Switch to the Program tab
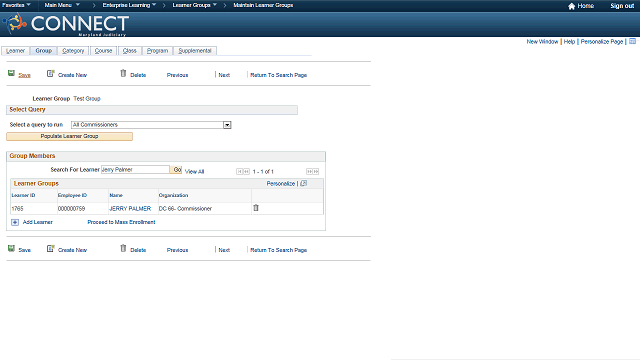This screenshot has height=360, width=640. 157,51
